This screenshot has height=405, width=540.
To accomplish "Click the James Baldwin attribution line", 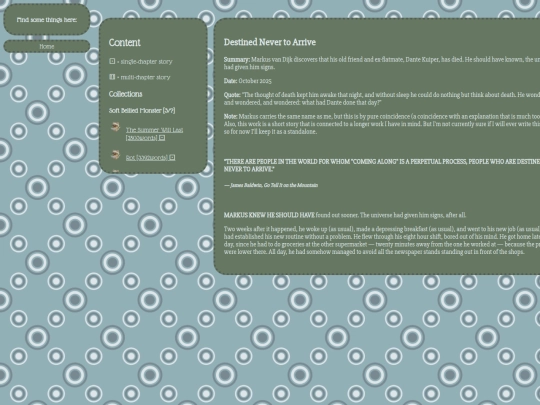I will 271,185.
